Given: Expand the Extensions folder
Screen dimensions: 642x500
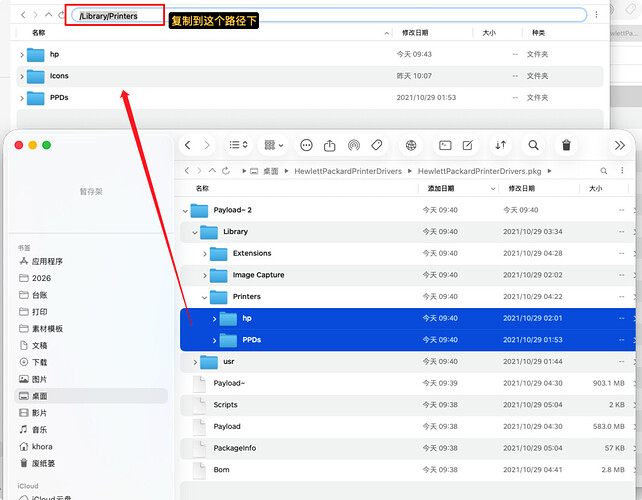Looking at the screenshot, I should [205, 254].
